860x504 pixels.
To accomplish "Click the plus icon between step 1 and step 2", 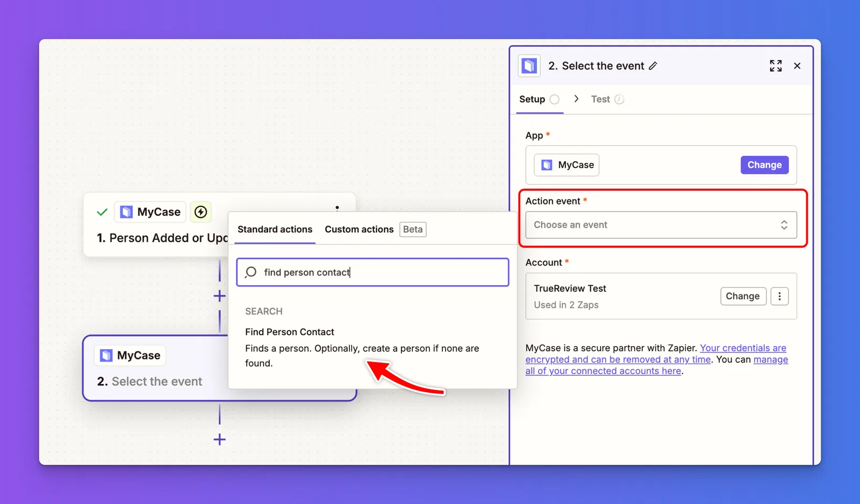I will [219, 296].
